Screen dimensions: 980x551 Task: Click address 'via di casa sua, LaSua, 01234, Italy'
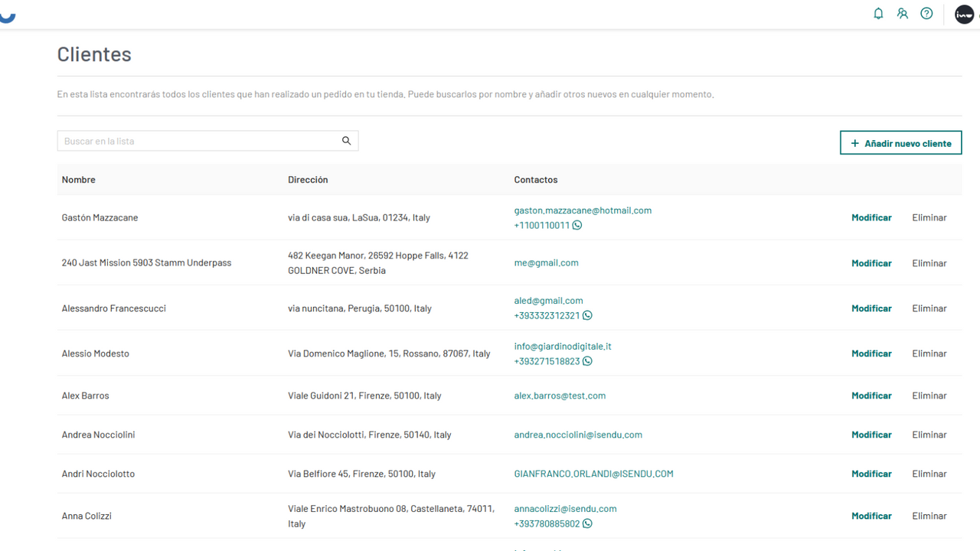point(359,217)
